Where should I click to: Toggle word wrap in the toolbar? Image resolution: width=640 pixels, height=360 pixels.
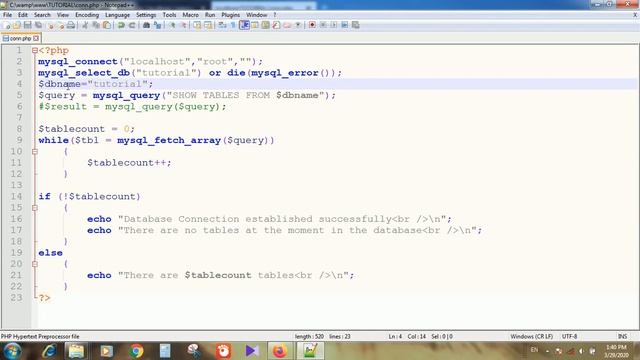click(222, 25)
